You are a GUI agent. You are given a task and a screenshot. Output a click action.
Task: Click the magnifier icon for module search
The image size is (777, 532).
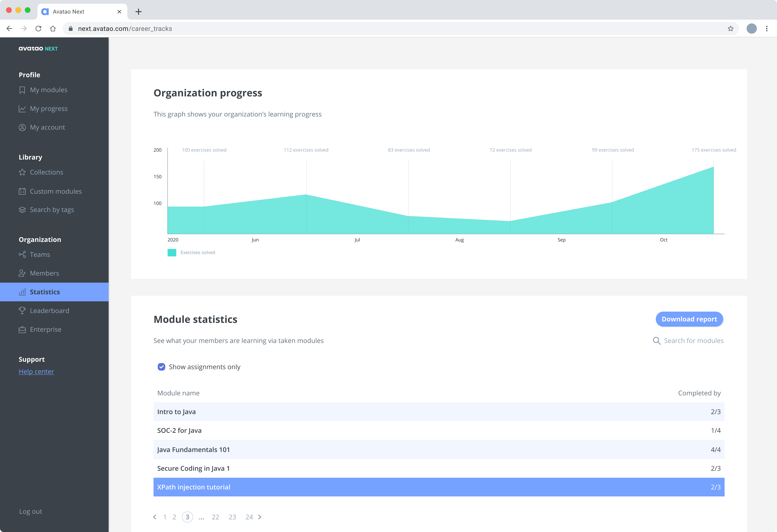click(x=657, y=340)
